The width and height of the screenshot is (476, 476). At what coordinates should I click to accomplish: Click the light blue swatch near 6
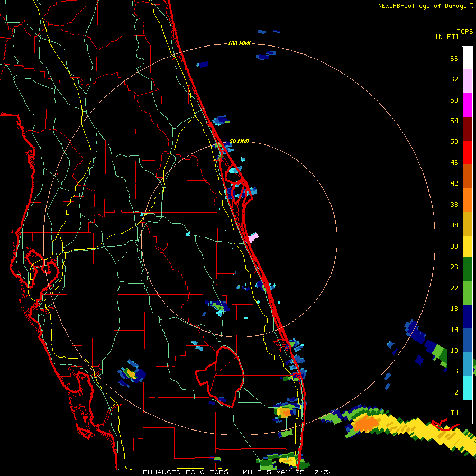[467, 364]
